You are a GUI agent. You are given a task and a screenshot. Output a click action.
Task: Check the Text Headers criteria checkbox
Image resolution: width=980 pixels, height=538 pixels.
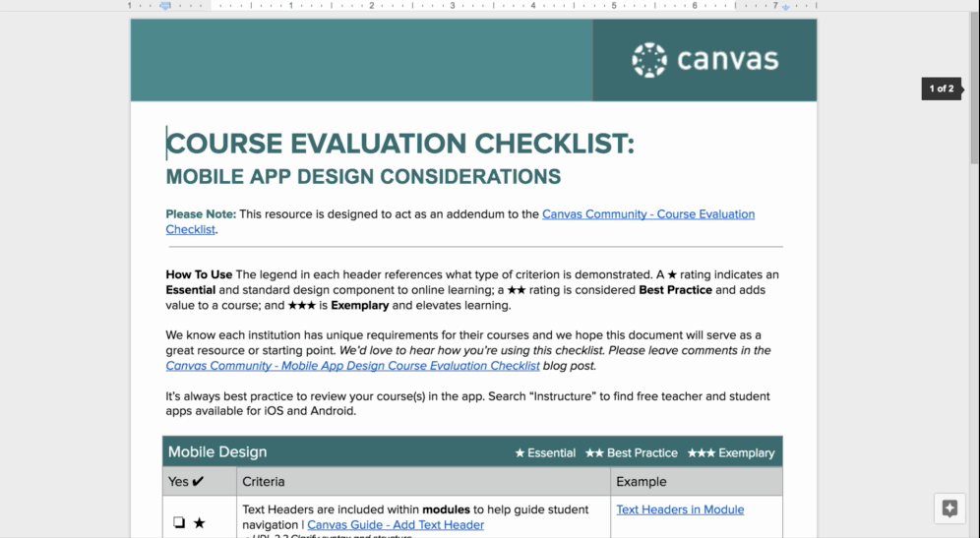click(x=179, y=523)
